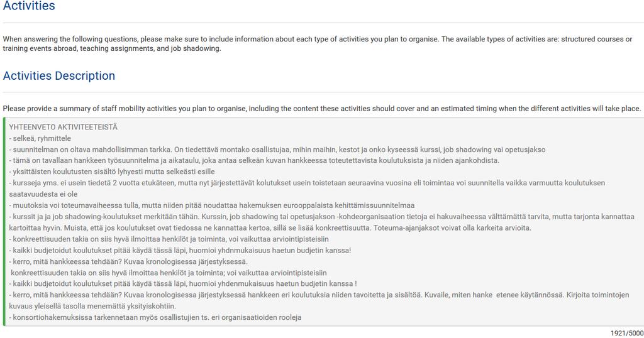Click the green left border of the text area

[x=4, y=222]
